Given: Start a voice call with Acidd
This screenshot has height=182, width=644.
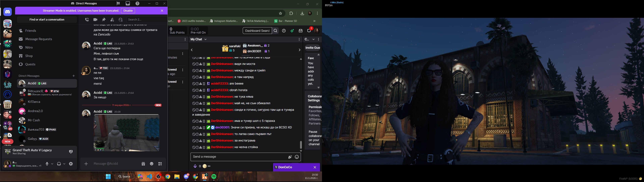Looking at the screenshot, I should [87, 19].
